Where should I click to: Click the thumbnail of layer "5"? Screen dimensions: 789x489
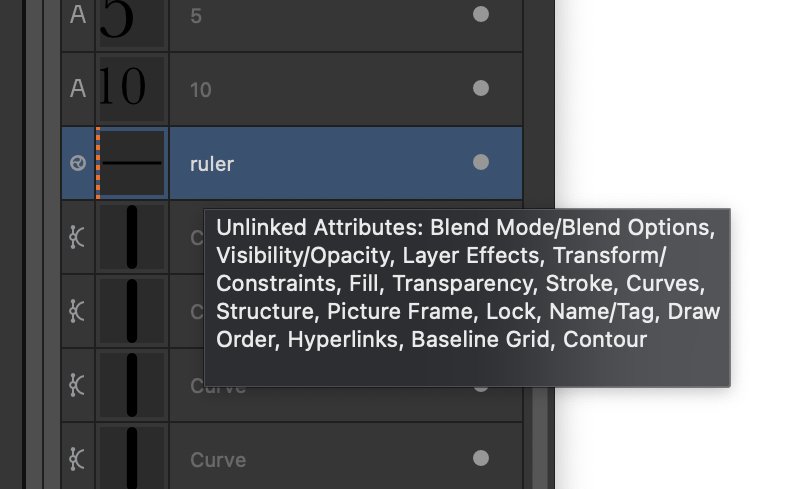tap(132, 21)
